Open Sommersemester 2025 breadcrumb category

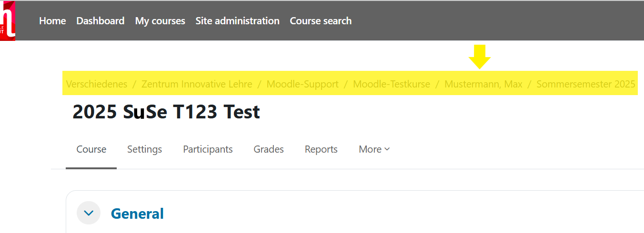pos(585,84)
